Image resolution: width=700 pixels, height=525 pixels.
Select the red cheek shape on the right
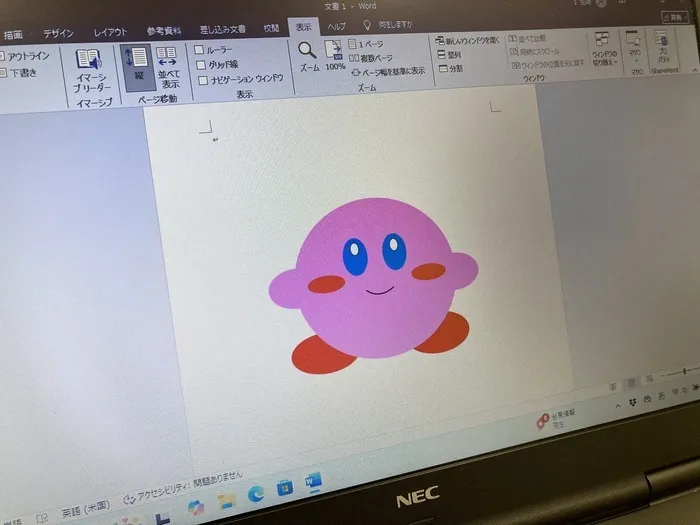pyautogui.click(x=429, y=271)
